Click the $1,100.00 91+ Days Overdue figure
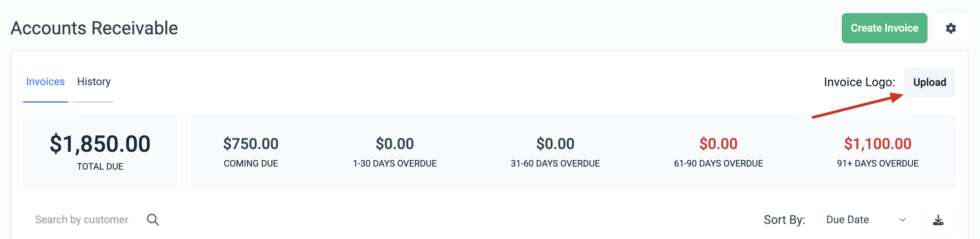The image size is (980, 239). pos(878,144)
